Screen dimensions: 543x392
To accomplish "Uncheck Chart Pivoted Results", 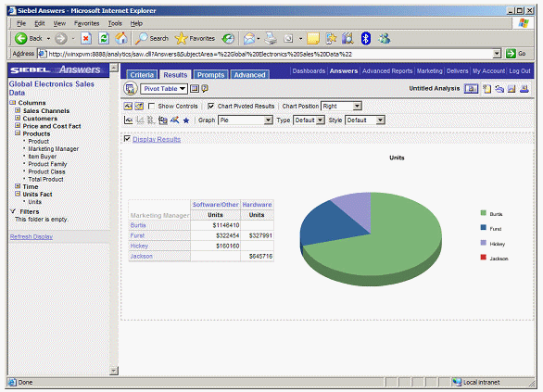I will click(x=211, y=106).
